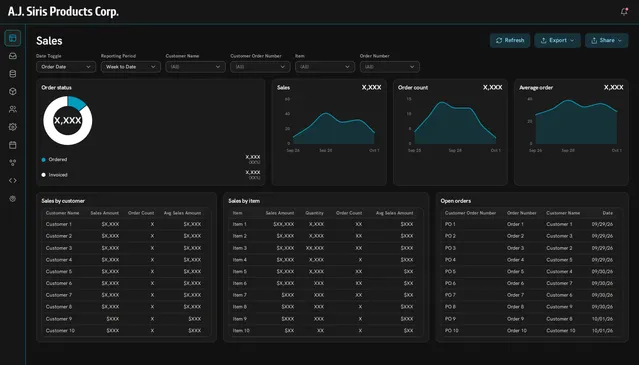Click the white Invoiced legend dot

[44, 175]
